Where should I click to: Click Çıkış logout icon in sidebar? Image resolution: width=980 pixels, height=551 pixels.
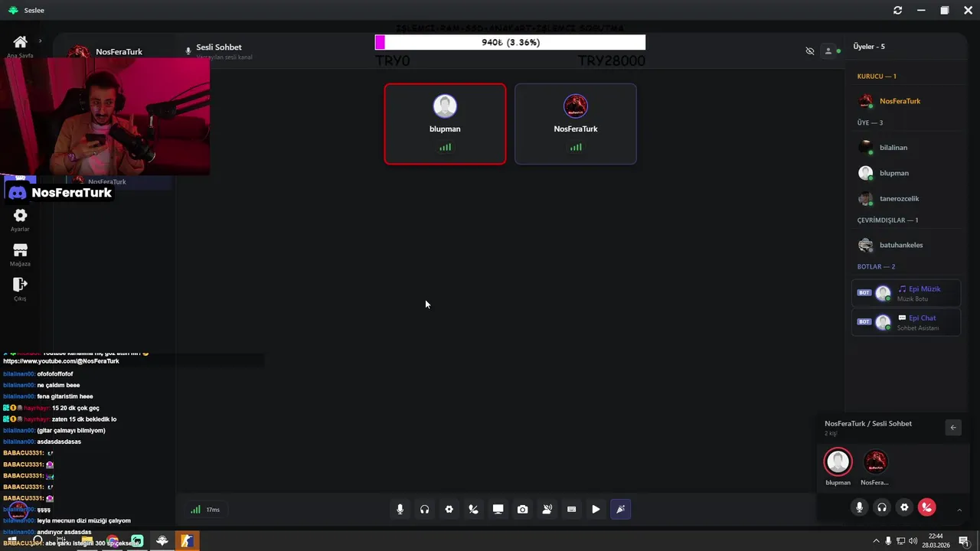(x=20, y=285)
